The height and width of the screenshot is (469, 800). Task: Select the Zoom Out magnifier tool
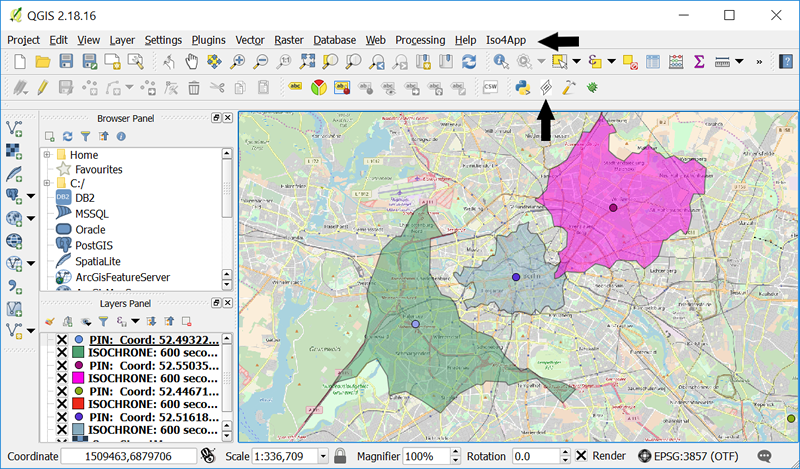[x=261, y=62]
